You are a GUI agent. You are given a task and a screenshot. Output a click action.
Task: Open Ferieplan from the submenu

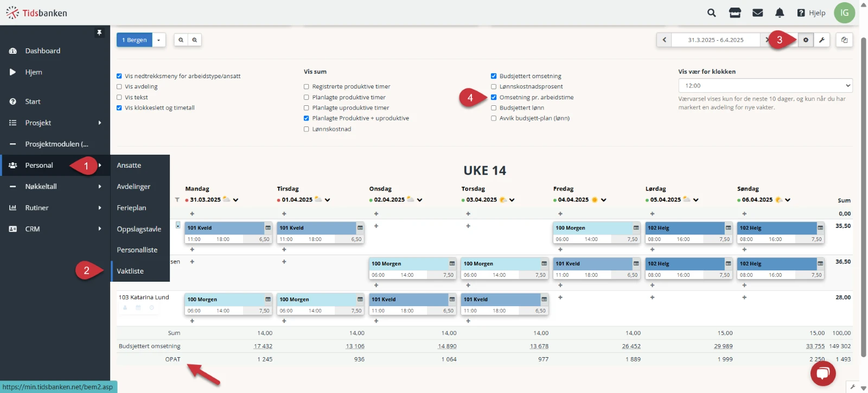tap(131, 208)
